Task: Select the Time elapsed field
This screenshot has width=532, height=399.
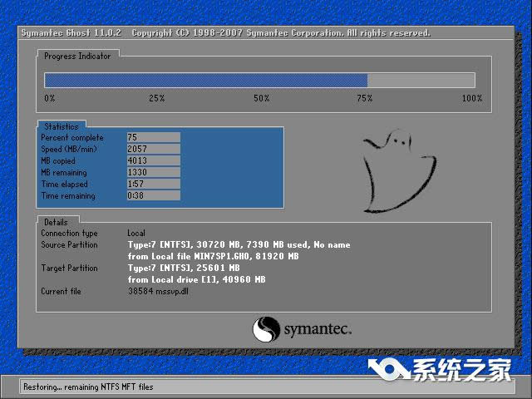Action: [153, 184]
